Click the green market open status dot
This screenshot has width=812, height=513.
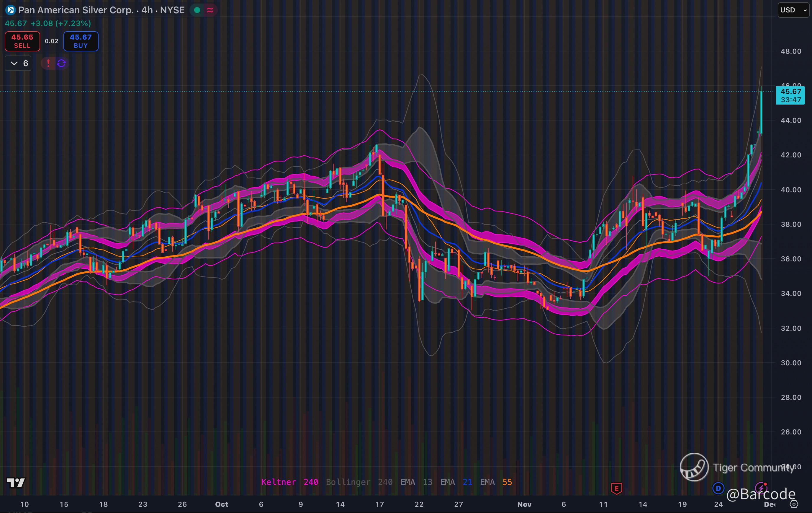coord(197,10)
